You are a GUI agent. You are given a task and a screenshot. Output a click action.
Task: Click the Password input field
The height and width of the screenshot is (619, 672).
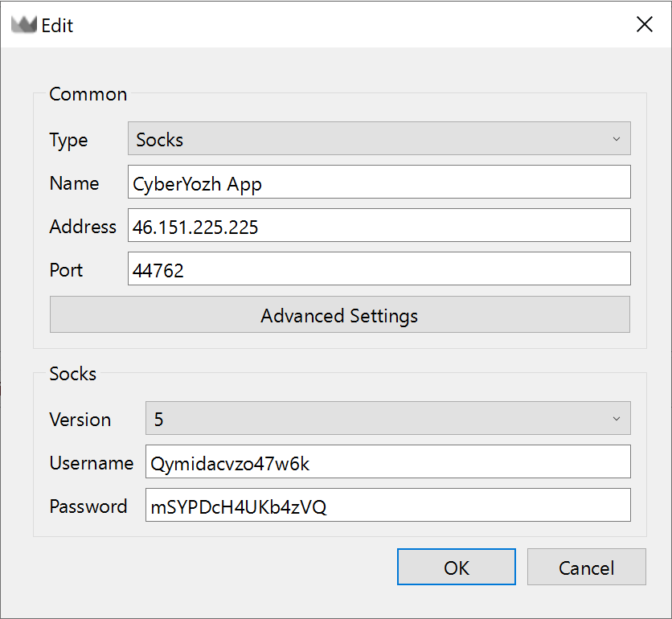click(388, 505)
